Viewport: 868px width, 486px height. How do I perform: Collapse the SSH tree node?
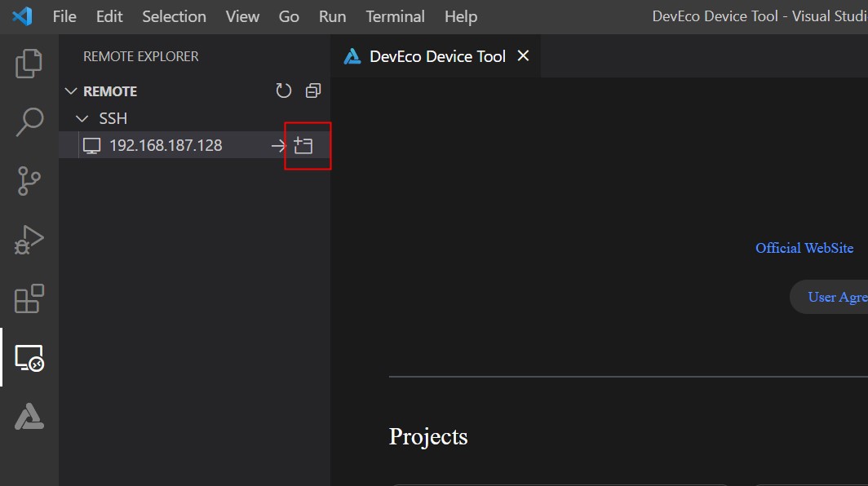pyautogui.click(x=82, y=119)
